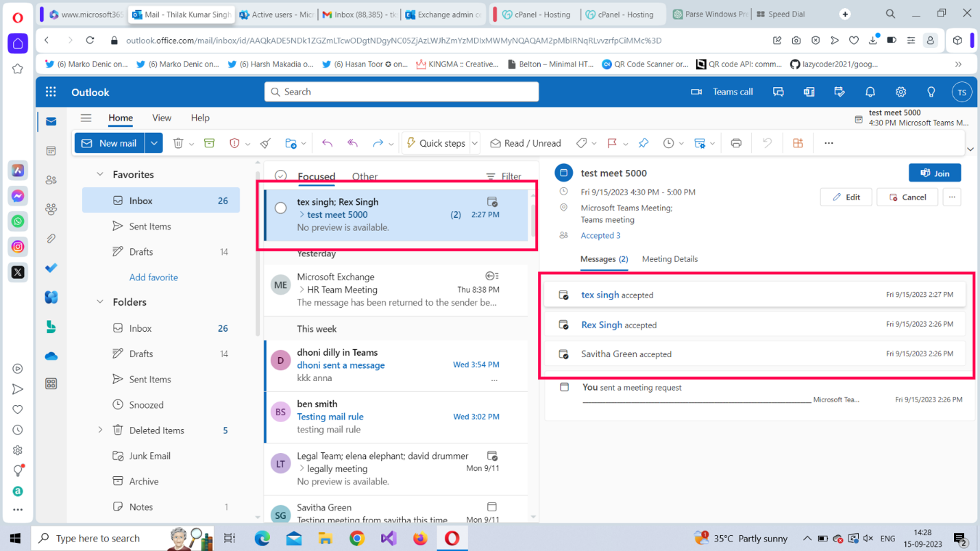Click the Pin message icon
The height and width of the screenshot is (551, 980).
(643, 143)
